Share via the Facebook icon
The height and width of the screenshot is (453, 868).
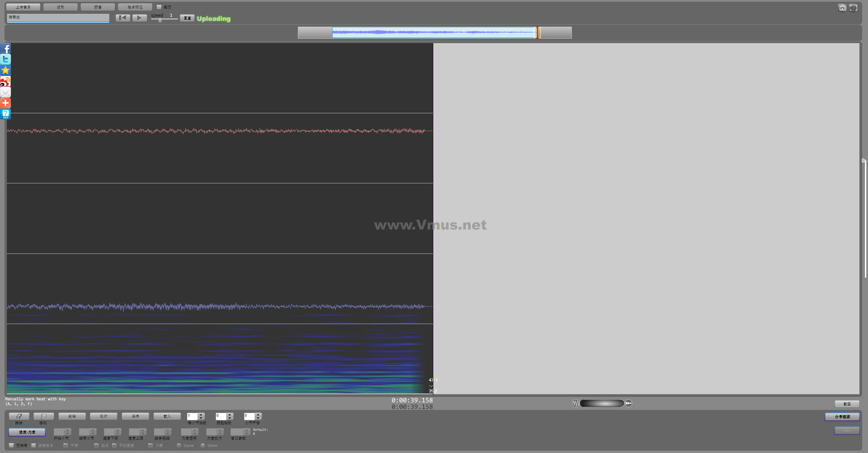click(5, 48)
